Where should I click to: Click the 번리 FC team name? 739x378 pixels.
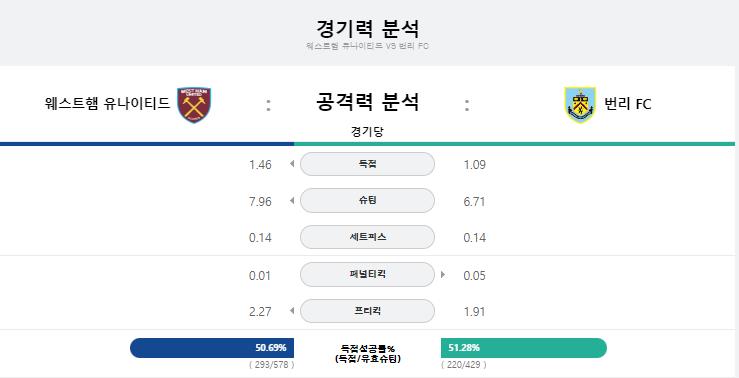[x=628, y=104]
